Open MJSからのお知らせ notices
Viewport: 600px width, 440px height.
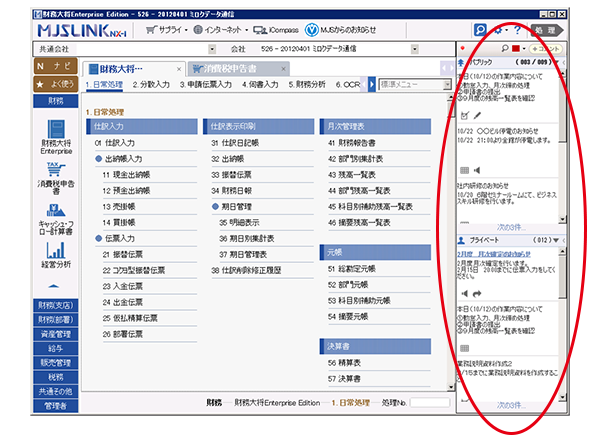341,30
